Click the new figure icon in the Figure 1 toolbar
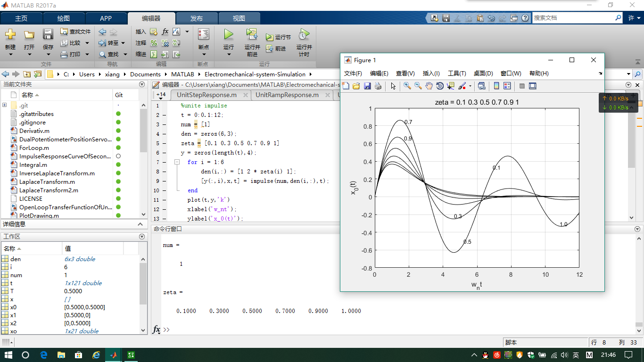644x362 pixels. pos(346,86)
